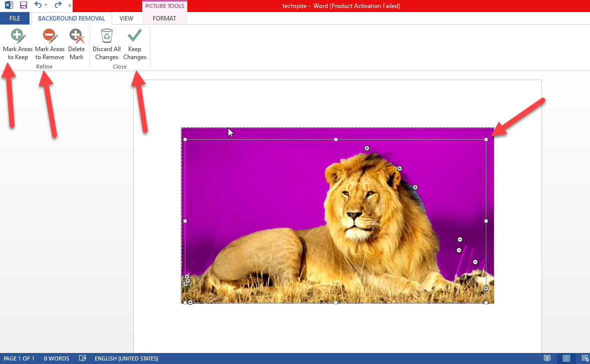Switch to Read Mode view
The height and width of the screenshot is (364, 590).
tap(547, 358)
